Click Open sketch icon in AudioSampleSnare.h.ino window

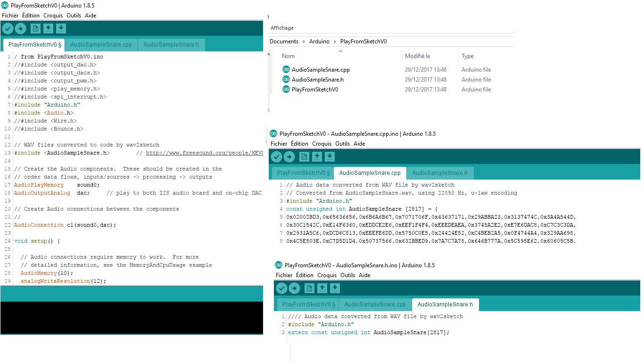click(x=322, y=288)
